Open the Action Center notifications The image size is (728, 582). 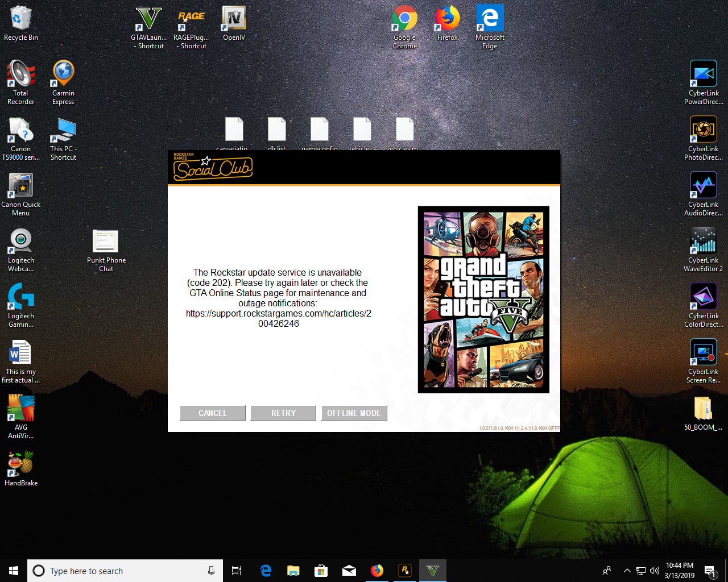tap(710, 571)
